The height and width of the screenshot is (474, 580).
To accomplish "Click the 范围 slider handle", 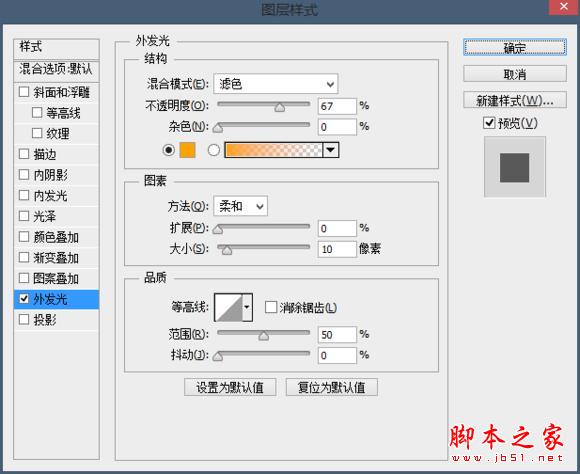I will [x=264, y=336].
